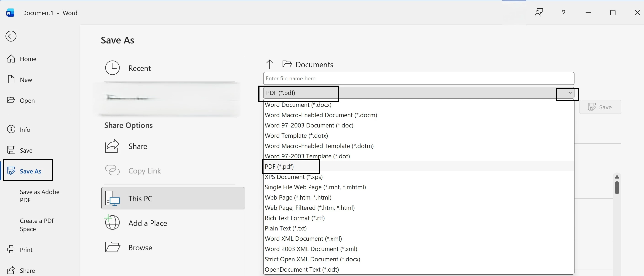The width and height of the screenshot is (644, 276).
Task: Click the Save button beside the list
Action: point(600,107)
